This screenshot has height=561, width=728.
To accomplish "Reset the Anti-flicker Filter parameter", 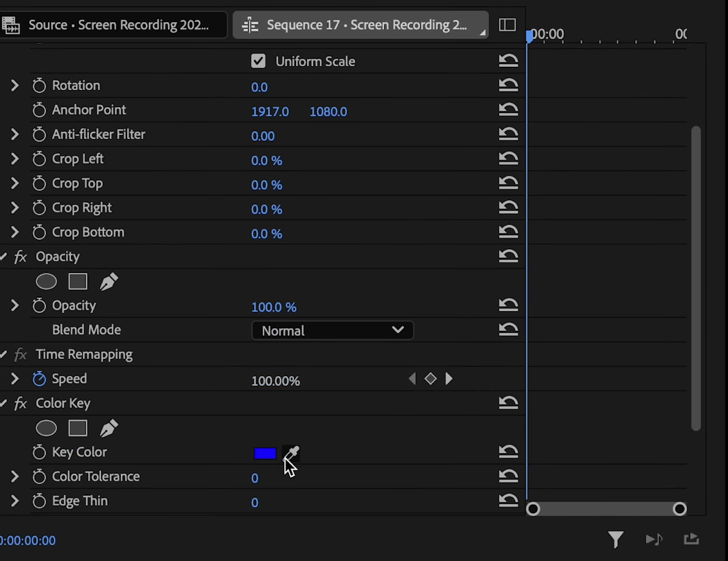I will point(509,134).
